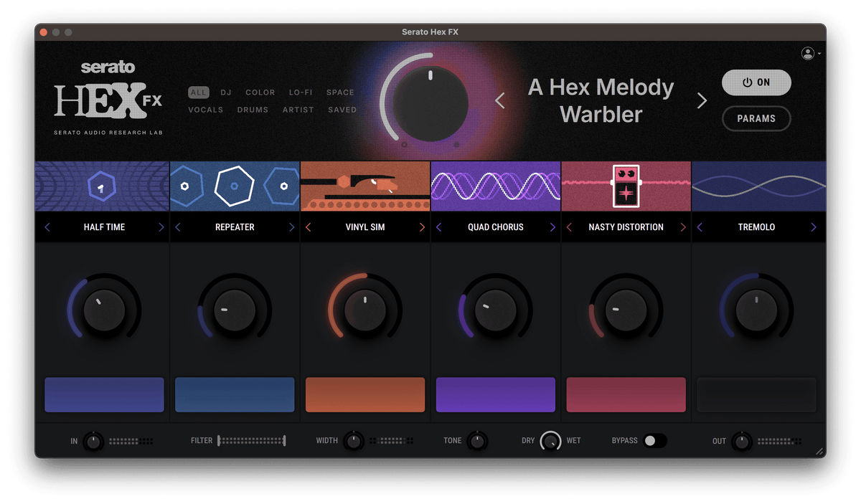Select the SAVED preset category
Viewport: 861px width, 504px height.
point(342,110)
